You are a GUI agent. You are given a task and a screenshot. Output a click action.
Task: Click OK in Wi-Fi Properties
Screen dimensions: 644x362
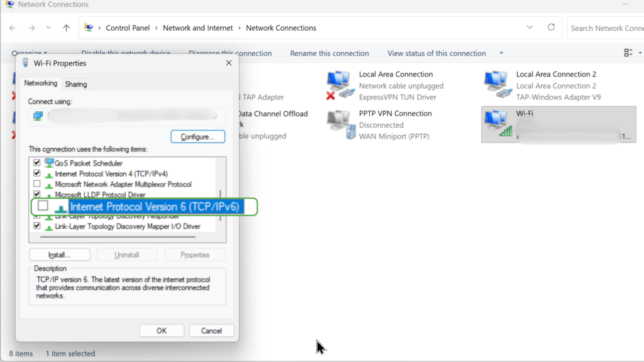coord(162,331)
